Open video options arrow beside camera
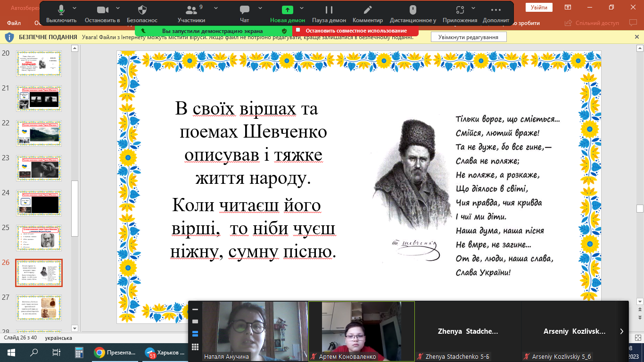 pyautogui.click(x=117, y=8)
